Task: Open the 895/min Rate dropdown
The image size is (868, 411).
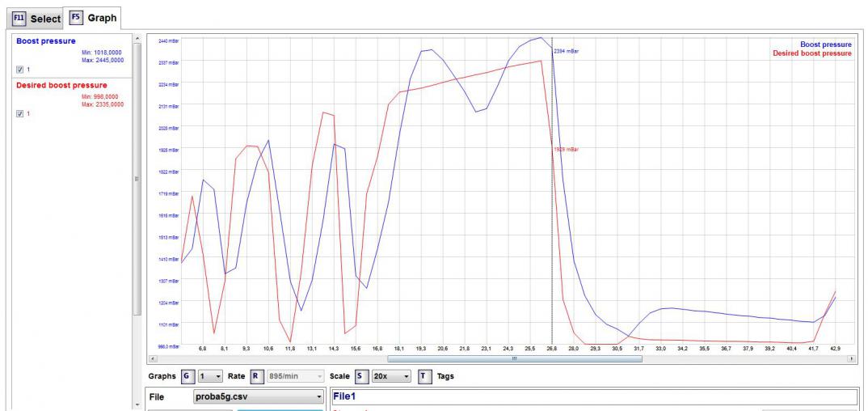Action: (295, 376)
